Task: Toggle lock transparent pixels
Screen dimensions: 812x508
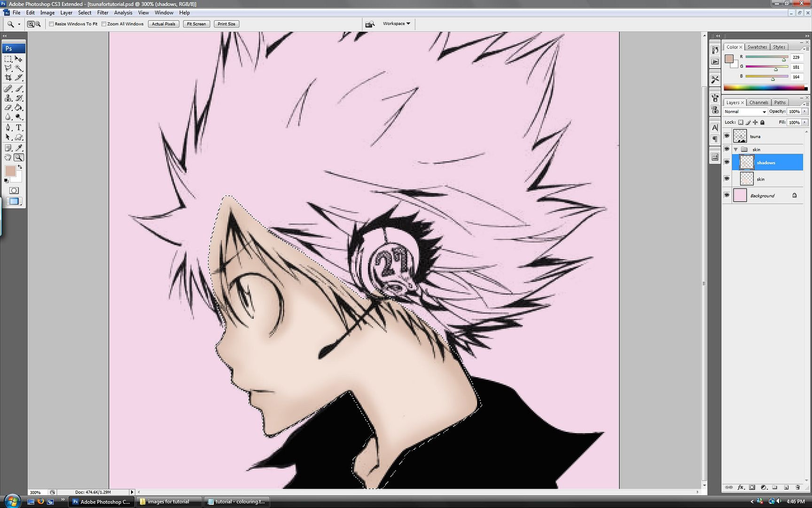Action: click(x=741, y=122)
